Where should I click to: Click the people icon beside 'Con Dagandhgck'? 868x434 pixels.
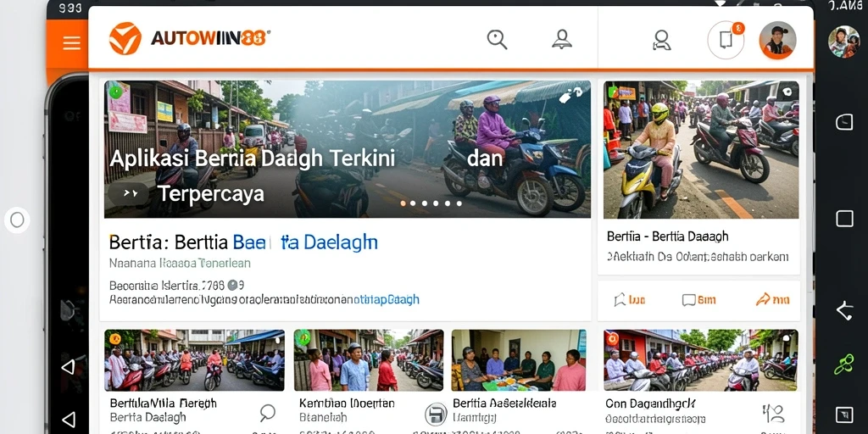click(x=773, y=413)
